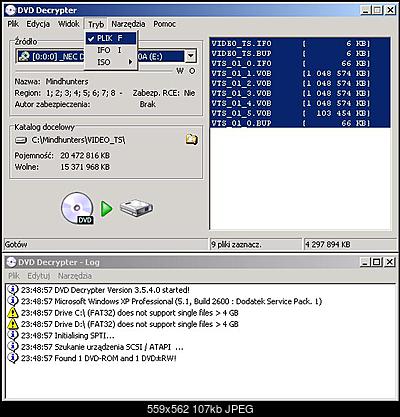Close the DVD Decrypter Log window
Screen dimensions: 400x417
pos(389,262)
